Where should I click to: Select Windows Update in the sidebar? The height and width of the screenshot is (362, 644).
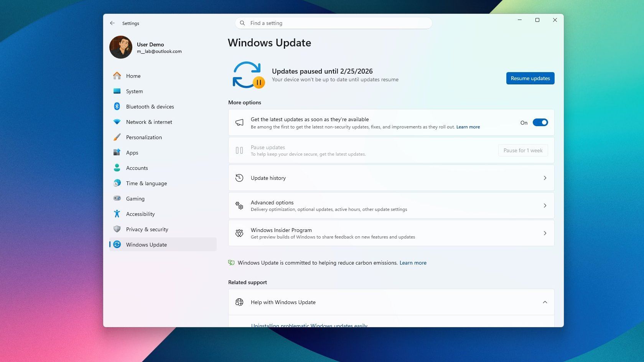163,245
